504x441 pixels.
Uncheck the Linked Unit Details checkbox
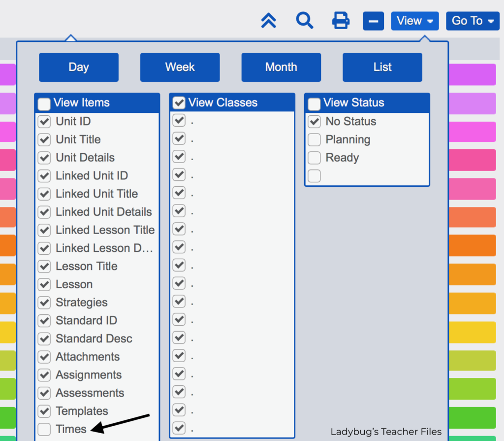pos(44,212)
